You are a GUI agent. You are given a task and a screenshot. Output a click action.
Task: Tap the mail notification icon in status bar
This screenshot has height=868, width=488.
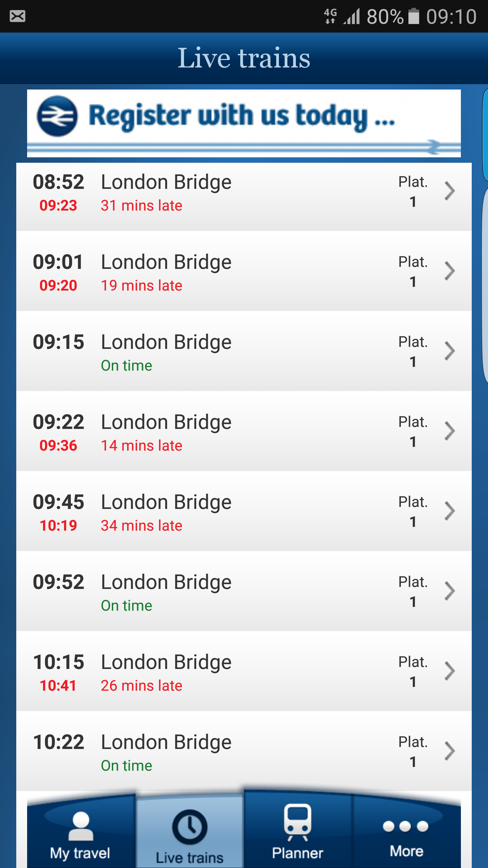tap(17, 16)
